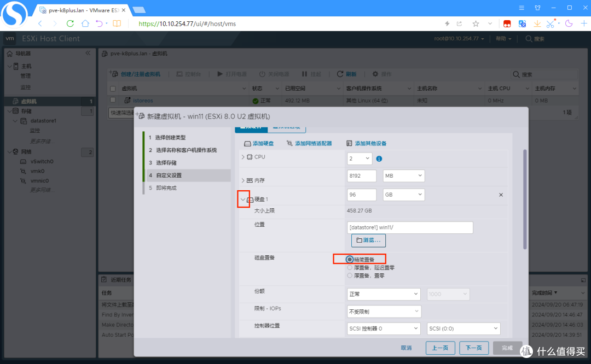This screenshot has width=591, height=364.
Task: Click the disk size field showing 96
Action: click(362, 195)
